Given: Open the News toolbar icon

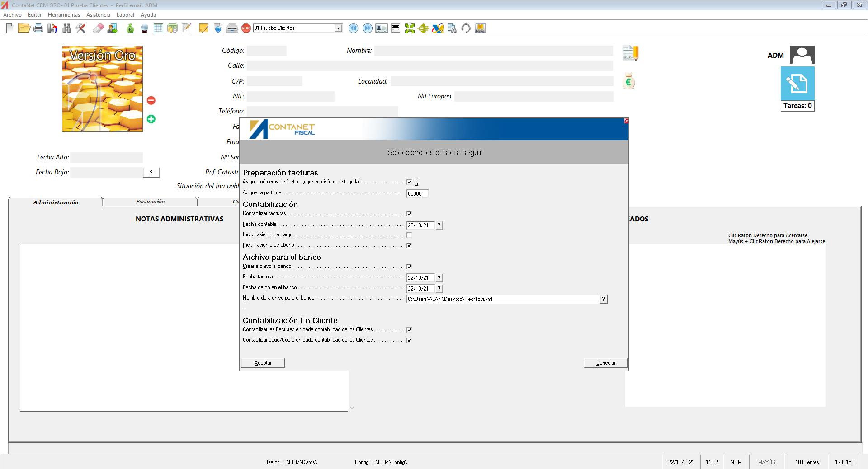Looking at the screenshot, I should (x=480, y=28).
